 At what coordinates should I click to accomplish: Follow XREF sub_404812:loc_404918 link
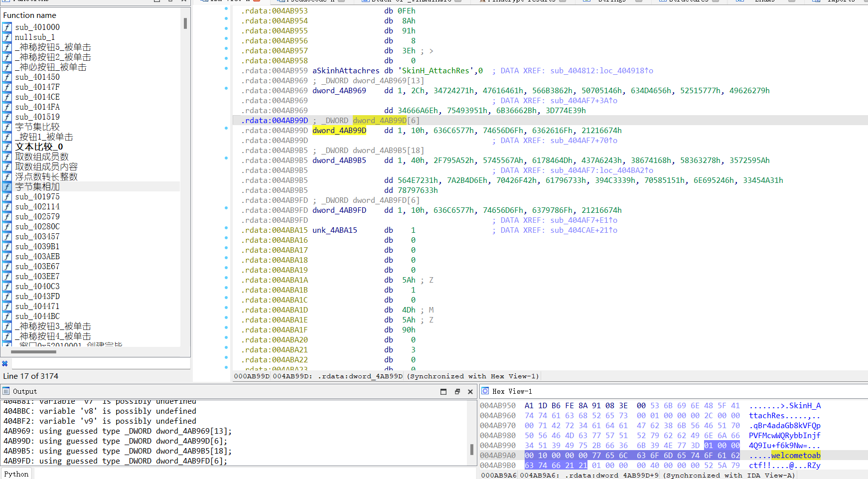point(601,71)
